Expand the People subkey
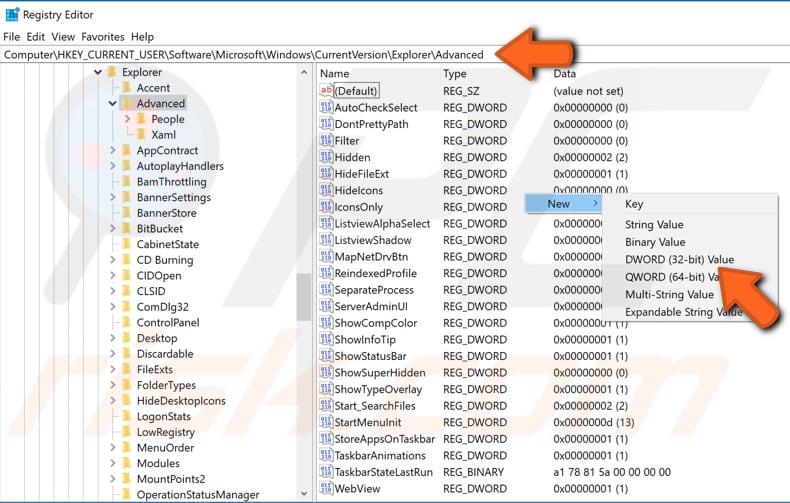 127,119
